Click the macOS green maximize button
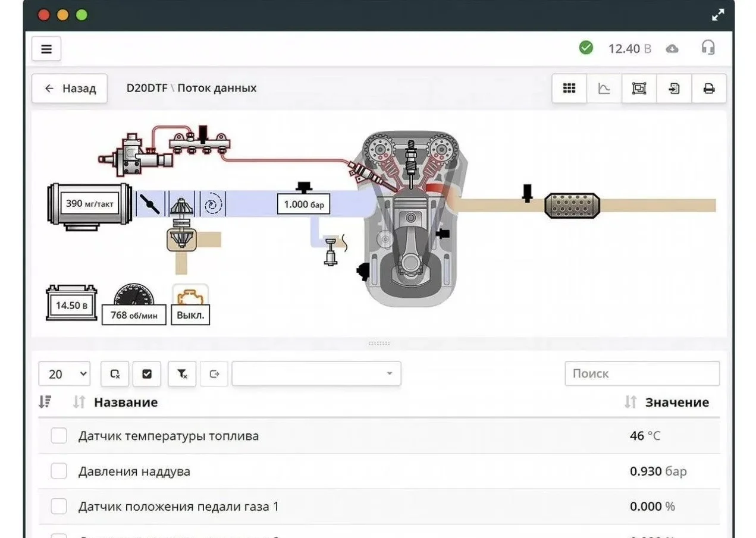This screenshot has height=538, width=756. (81, 15)
